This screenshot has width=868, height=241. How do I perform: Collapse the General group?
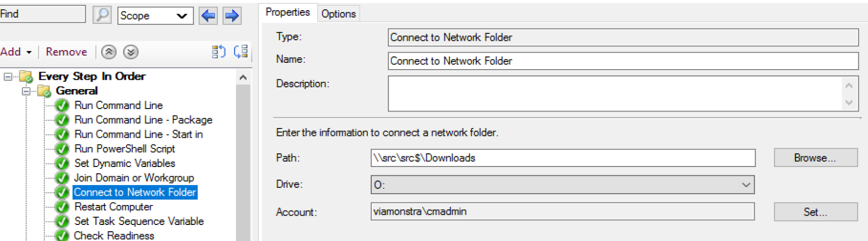click(x=26, y=91)
